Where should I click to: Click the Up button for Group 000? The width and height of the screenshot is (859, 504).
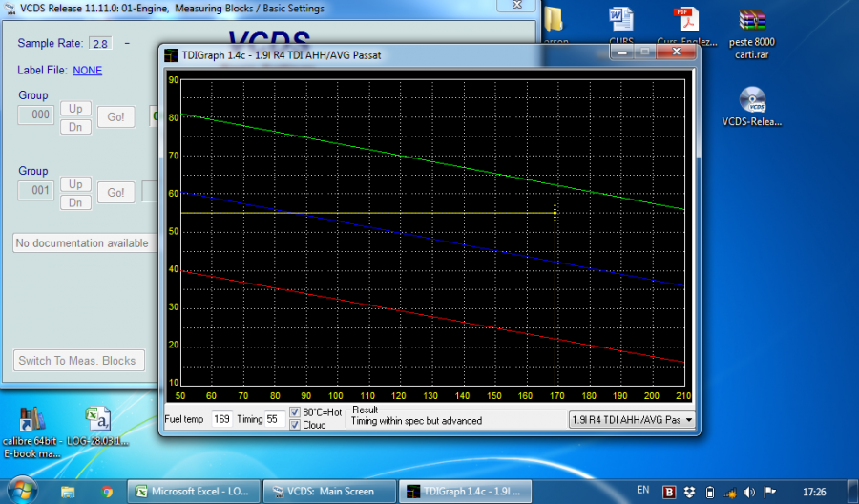75,109
